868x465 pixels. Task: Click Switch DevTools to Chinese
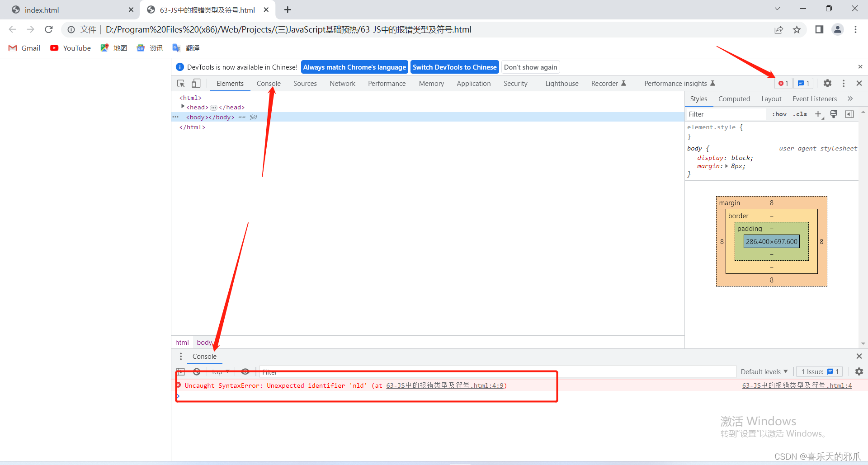click(x=455, y=67)
